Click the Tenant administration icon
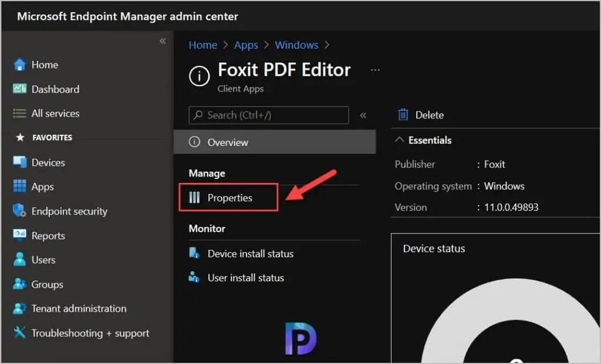Screen dimensions: 601x364 [x=19, y=308]
